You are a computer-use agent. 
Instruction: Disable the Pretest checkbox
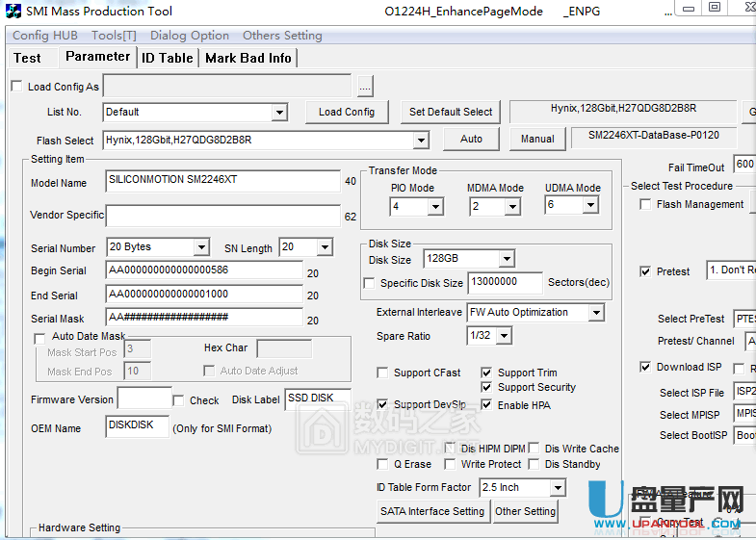(x=645, y=271)
